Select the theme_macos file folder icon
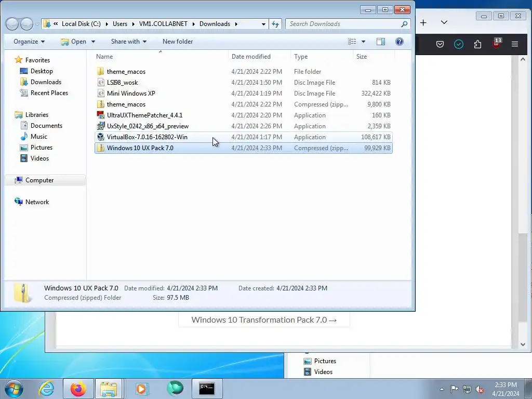Image resolution: width=532 pixels, height=399 pixels. 100,71
